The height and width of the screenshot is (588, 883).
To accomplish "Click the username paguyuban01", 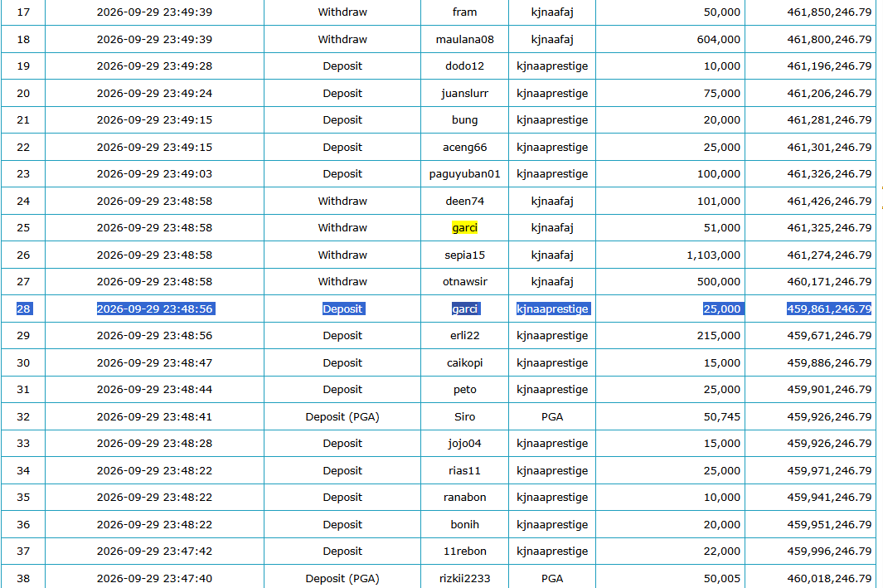I will (x=464, y=174).
